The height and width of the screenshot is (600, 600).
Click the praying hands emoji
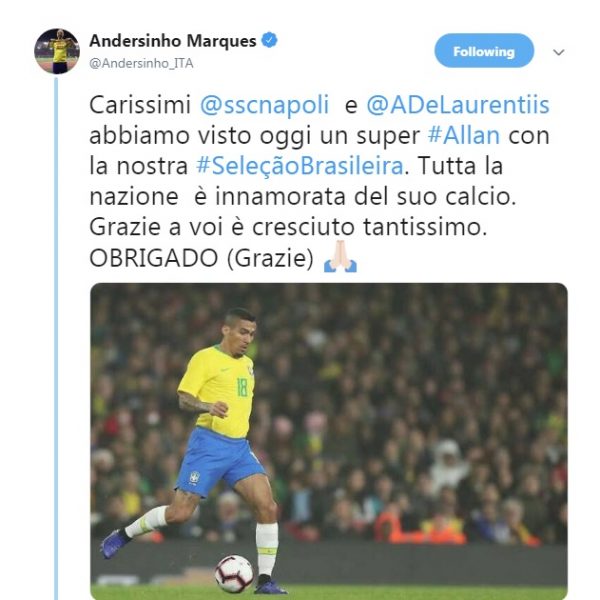[x=340, y=256]
